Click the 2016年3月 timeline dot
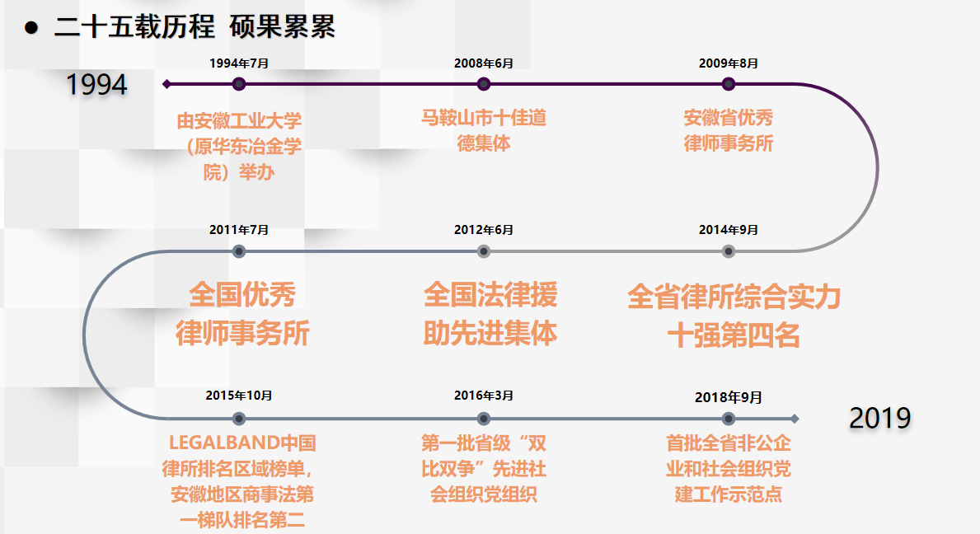The width and height of the screenshot is (980, 534). (483, 419)
